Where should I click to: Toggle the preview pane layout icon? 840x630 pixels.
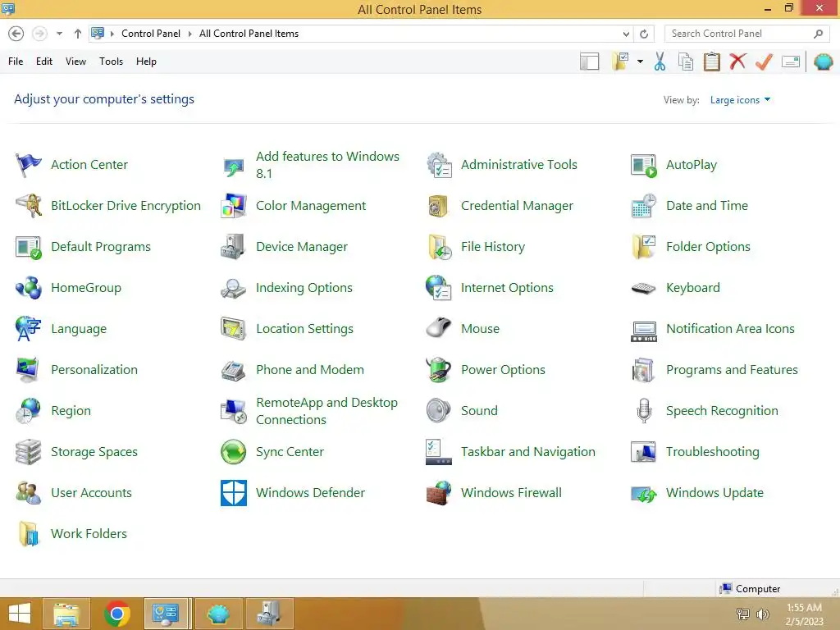tap(589, 62)
